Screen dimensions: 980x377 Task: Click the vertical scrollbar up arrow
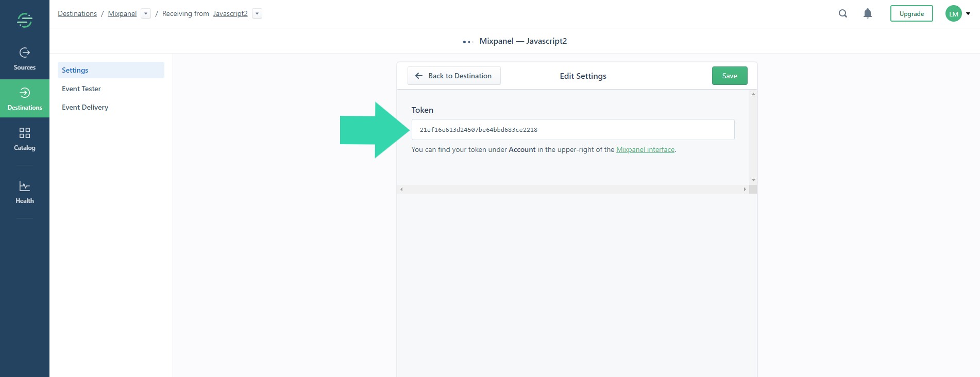click(x=753, y=94)
